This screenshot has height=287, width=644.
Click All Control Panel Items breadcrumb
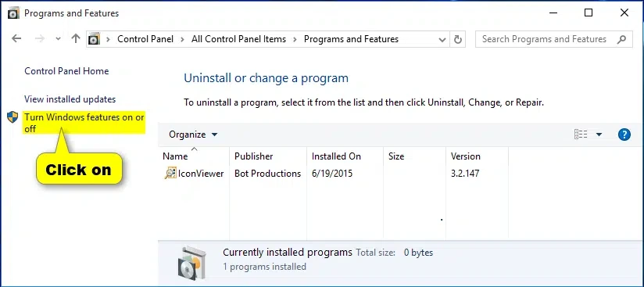pyautogui.click(x=238, y=39)
